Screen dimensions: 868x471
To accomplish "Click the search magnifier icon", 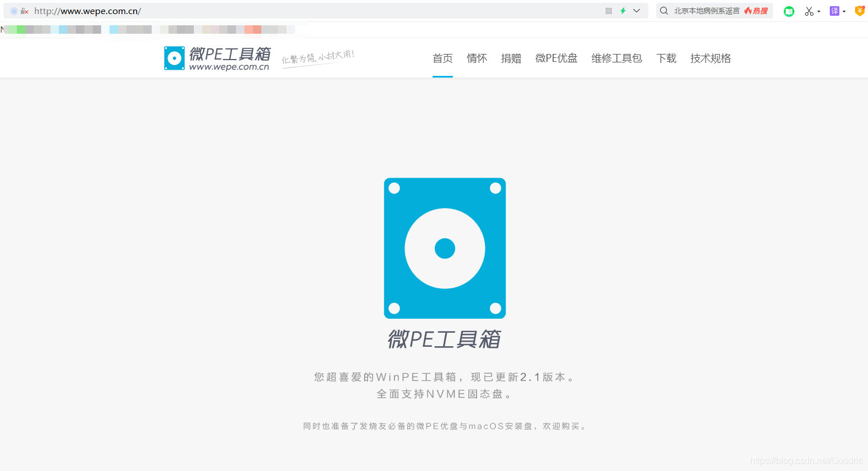I will (x=664, y=11).
